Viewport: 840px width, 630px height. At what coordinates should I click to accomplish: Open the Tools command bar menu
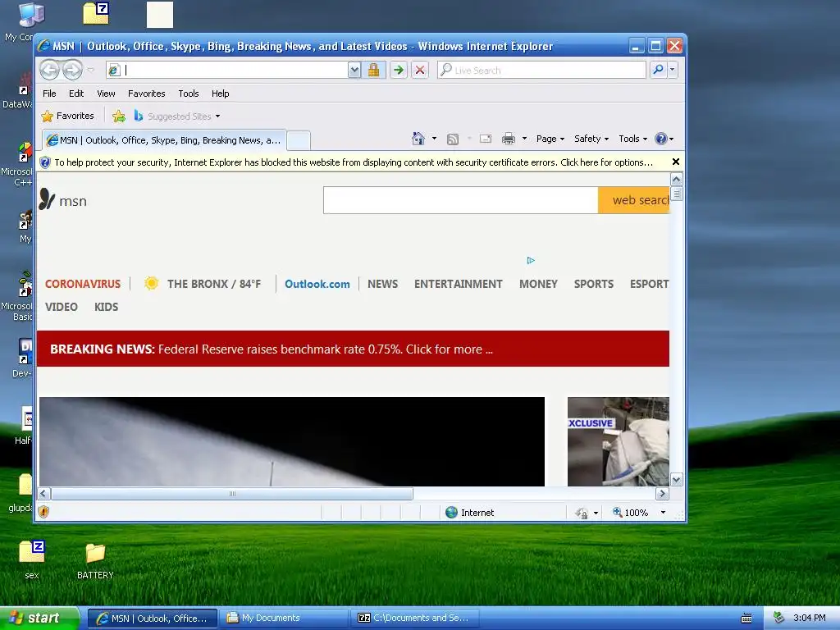coord(632,139)
